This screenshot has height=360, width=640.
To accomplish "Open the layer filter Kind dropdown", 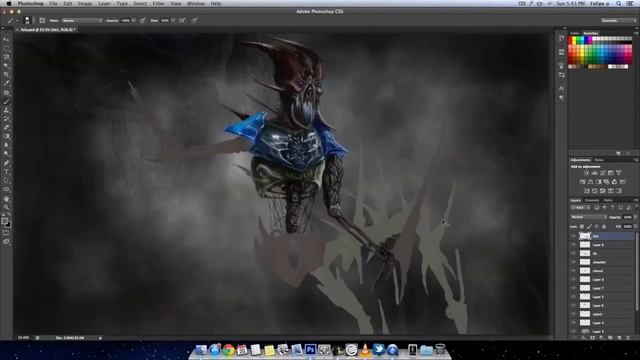I will point(579,208).
